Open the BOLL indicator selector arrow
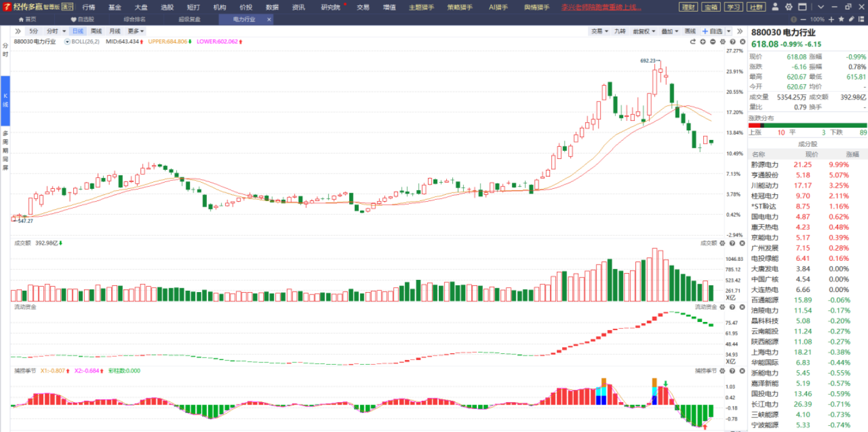Image resolution: width=868 pixels, height=432 pixels. click(67, 42)
